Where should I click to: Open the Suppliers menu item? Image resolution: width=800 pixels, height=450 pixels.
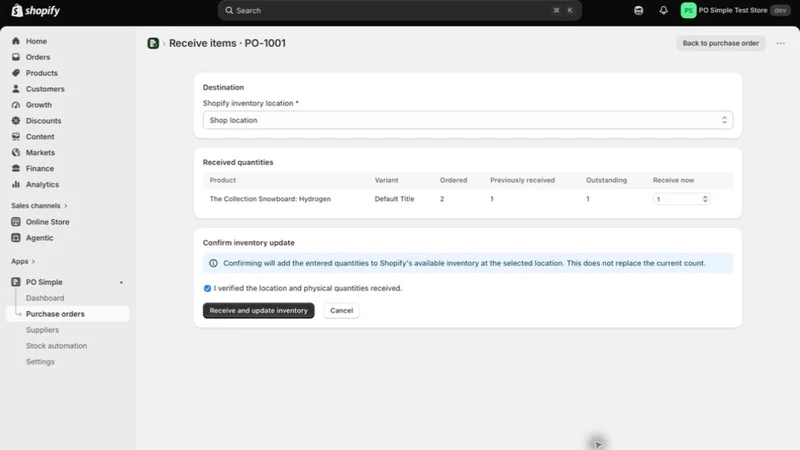click(42, 330)
